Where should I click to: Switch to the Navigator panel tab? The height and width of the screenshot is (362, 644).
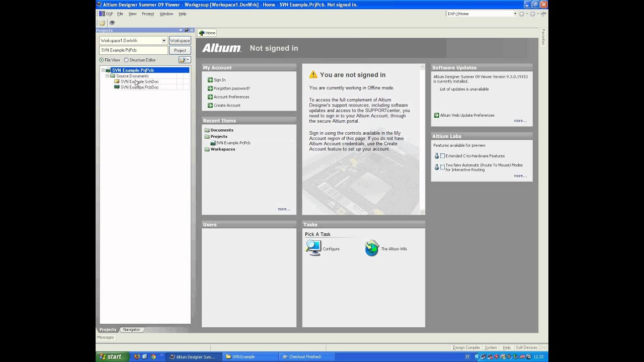click(131, 329)
